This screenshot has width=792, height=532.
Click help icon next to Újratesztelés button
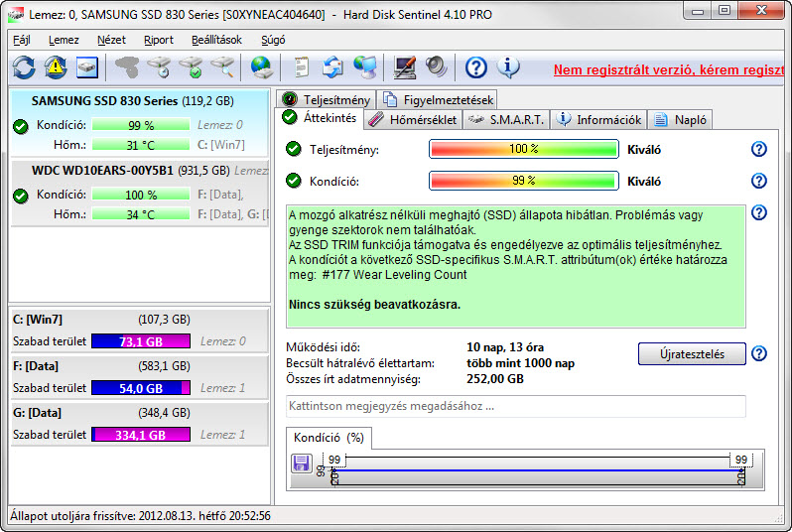(758, 353)
